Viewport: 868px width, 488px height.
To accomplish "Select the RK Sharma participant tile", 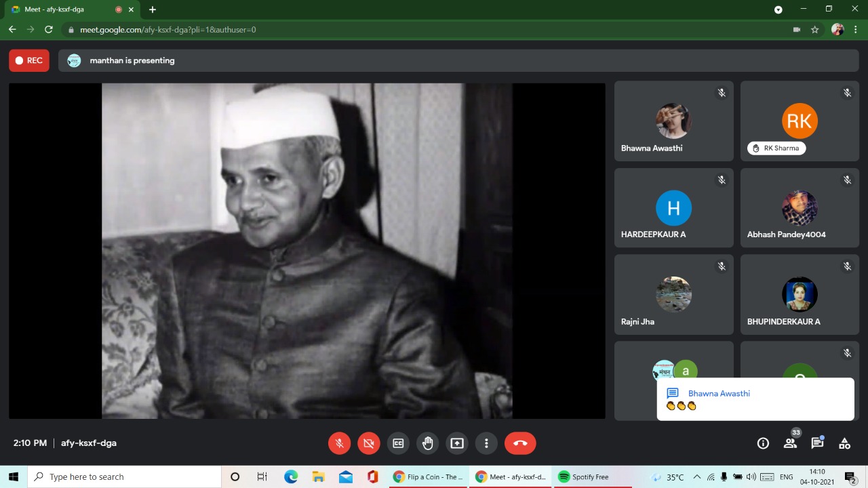I will click(x=800, y=121).
